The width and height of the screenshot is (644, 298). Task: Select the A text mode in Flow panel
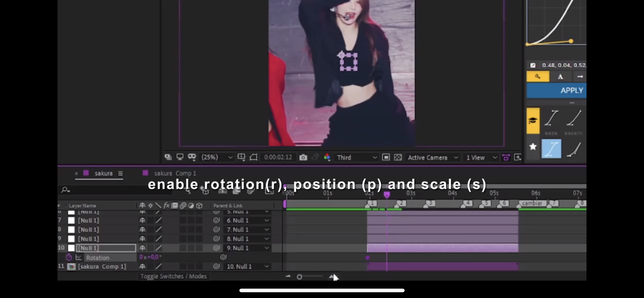point(560,76)
